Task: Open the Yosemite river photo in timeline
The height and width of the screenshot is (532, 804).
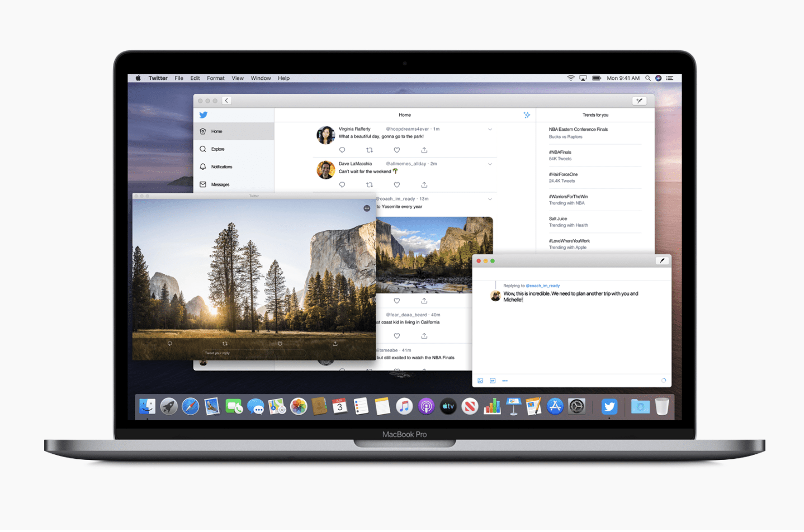Action: tap(434, 255)
